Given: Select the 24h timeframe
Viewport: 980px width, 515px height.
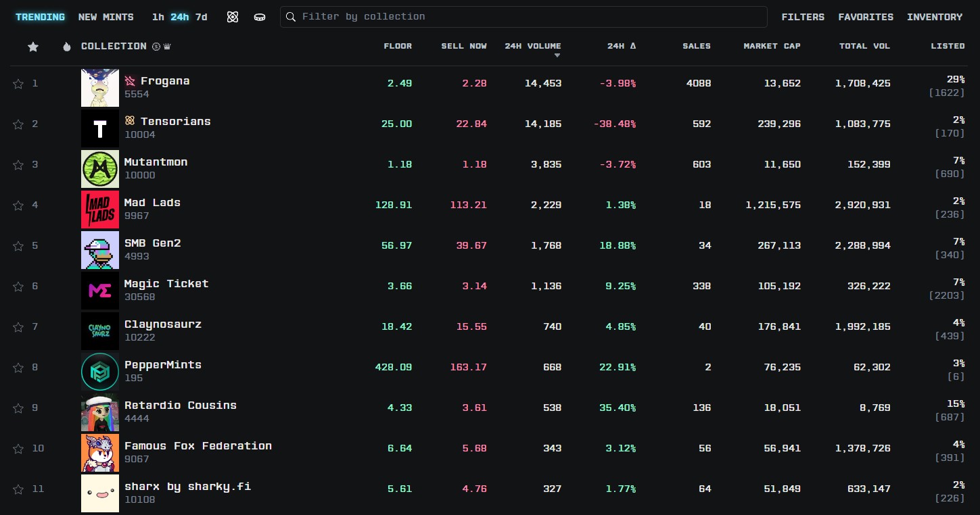Looking at the screenshot, I should pos(180,17).
